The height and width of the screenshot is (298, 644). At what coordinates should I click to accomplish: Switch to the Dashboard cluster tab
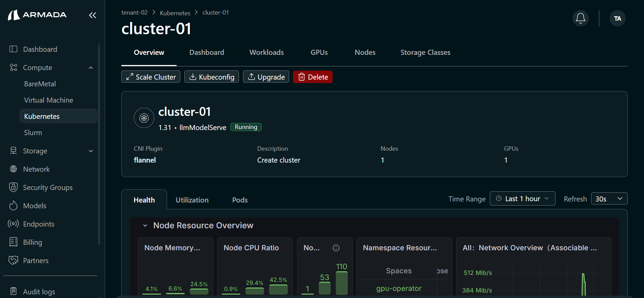coord(206,52)
